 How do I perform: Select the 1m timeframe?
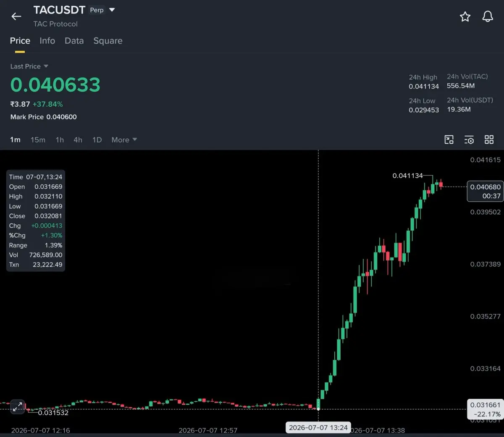click(x=15, y=140)
